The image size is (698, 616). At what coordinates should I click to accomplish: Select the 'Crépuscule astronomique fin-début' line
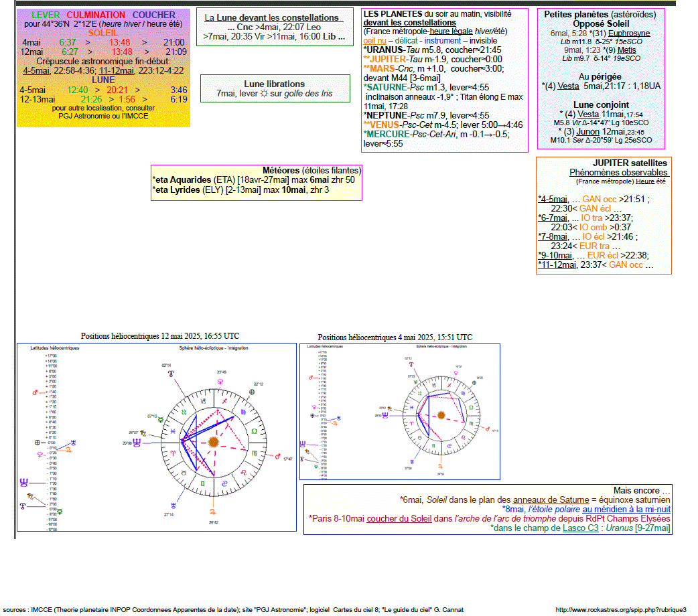tap(103, 62)
